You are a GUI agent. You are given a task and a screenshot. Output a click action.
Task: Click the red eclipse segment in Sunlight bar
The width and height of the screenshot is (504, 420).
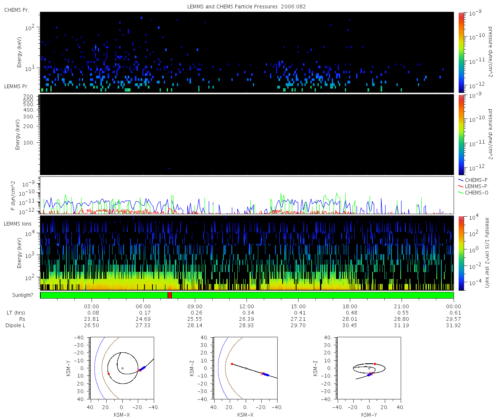[170, 295]
